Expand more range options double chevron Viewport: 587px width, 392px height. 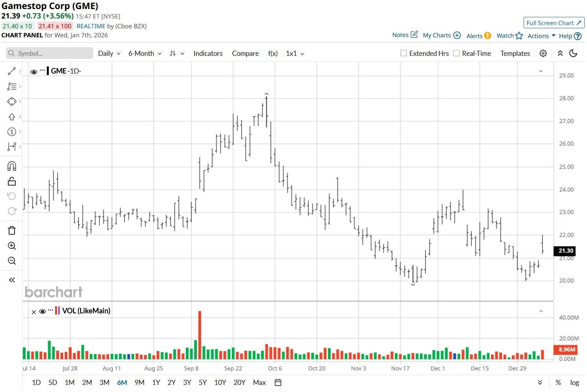[540, 383]
